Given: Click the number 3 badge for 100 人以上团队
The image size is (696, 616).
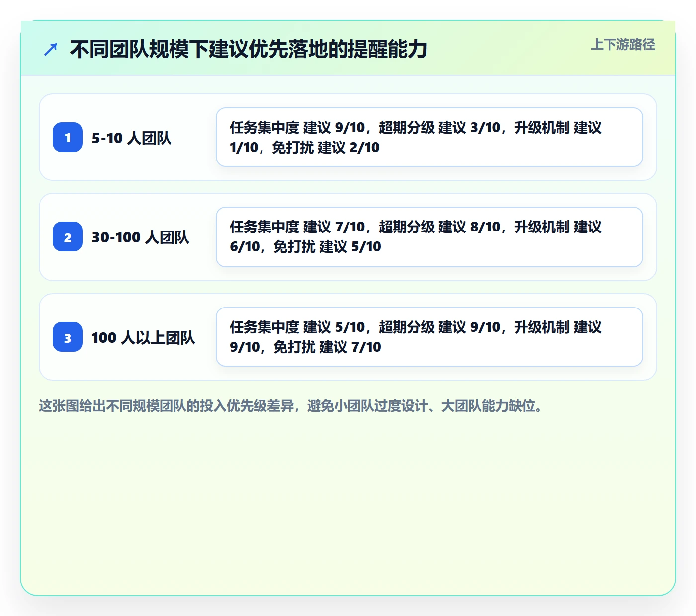Looking at the screenshot, I should pos(68,337).
